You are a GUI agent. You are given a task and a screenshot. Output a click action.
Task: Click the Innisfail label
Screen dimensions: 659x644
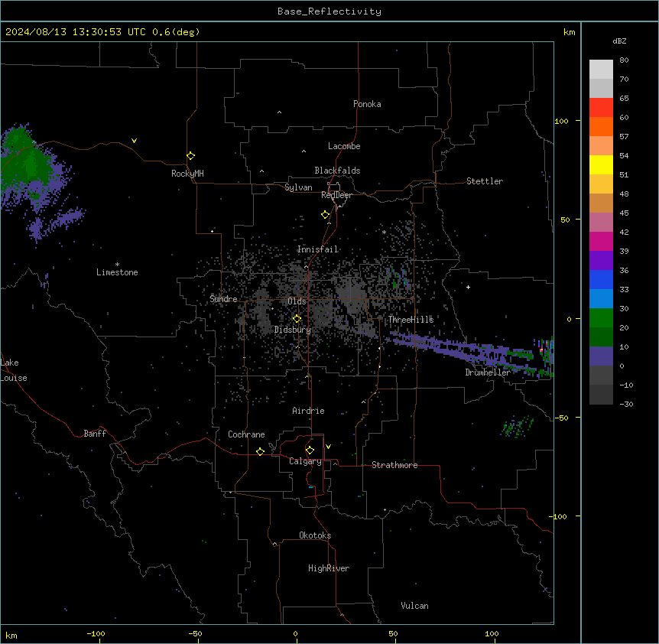(318, 249)
